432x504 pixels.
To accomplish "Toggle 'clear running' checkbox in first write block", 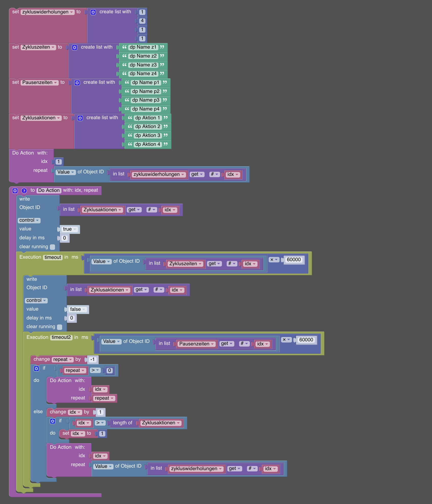I will pos(52,247).
